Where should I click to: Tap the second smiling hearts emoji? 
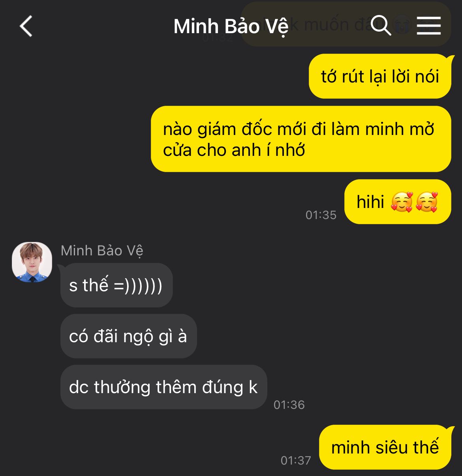427,202
